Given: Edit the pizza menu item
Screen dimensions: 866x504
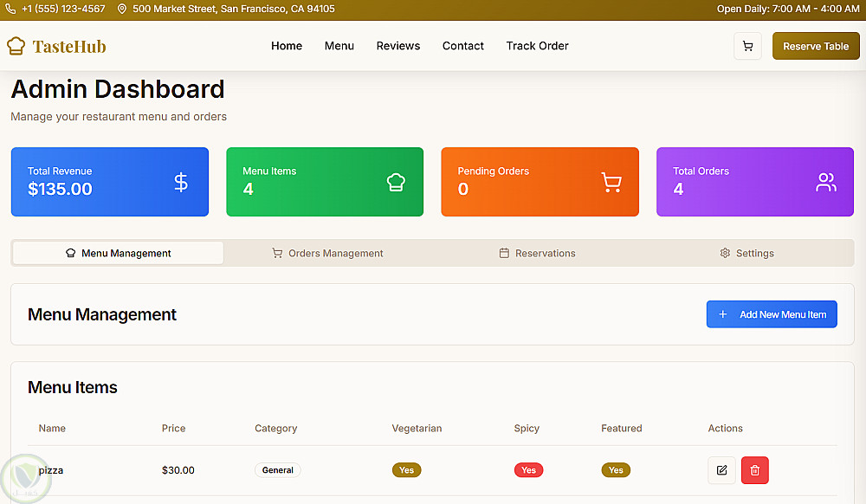Looking at the screenshot, I should point(721,470).
